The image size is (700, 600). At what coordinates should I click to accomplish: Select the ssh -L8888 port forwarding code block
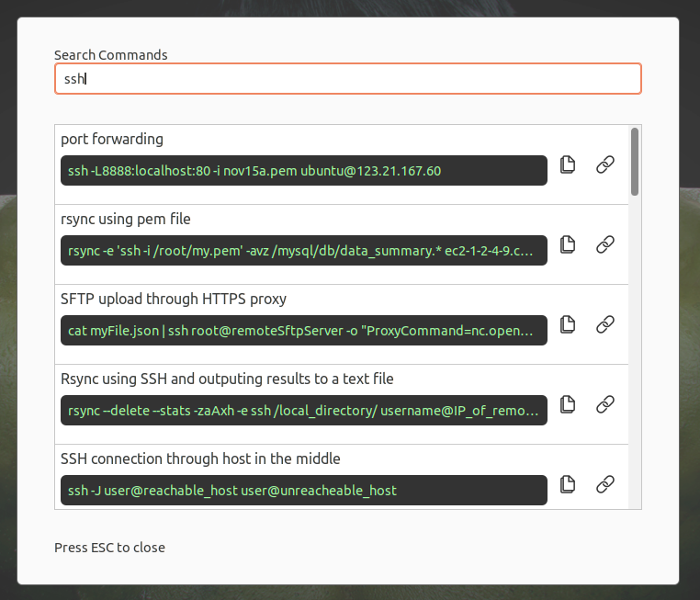pyautogui.click(x=303, y=171)
